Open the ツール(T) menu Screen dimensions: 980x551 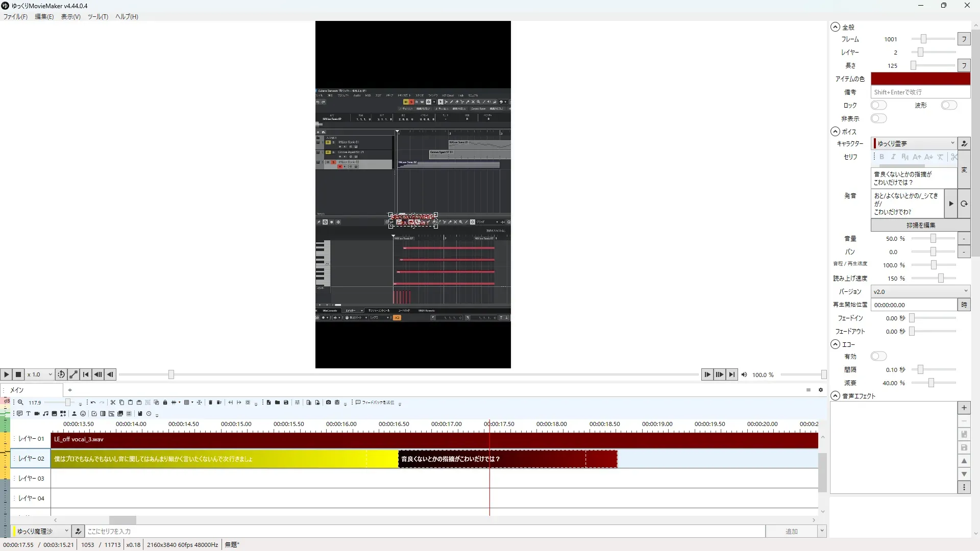97,16
